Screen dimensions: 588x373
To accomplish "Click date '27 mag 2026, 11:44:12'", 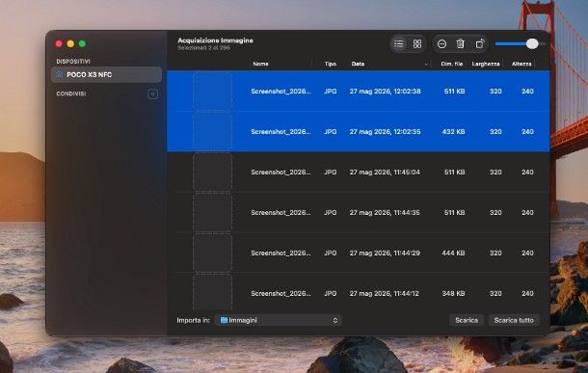I will click(385, 294).
